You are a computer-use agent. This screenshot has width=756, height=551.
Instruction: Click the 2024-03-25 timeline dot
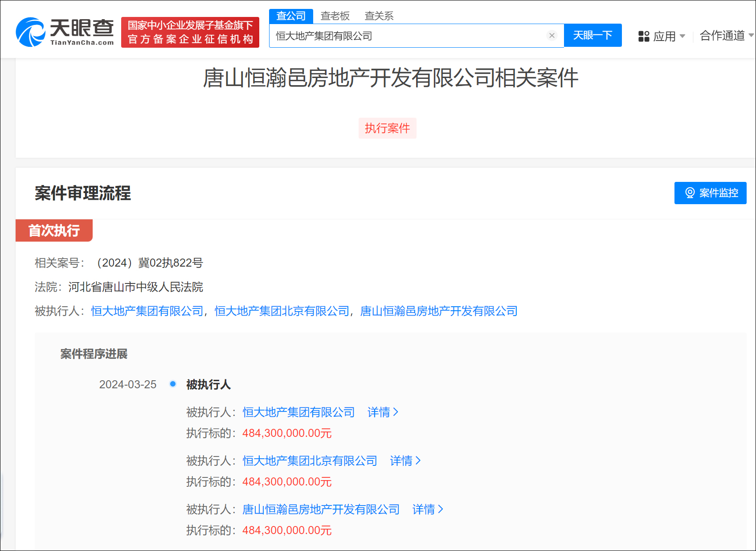173,384
